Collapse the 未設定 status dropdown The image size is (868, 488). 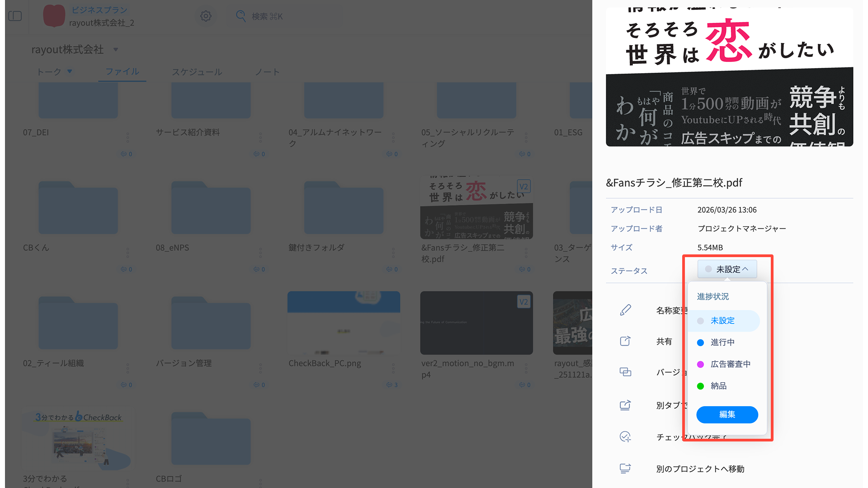pyautogui.click(x=727, y=269)
